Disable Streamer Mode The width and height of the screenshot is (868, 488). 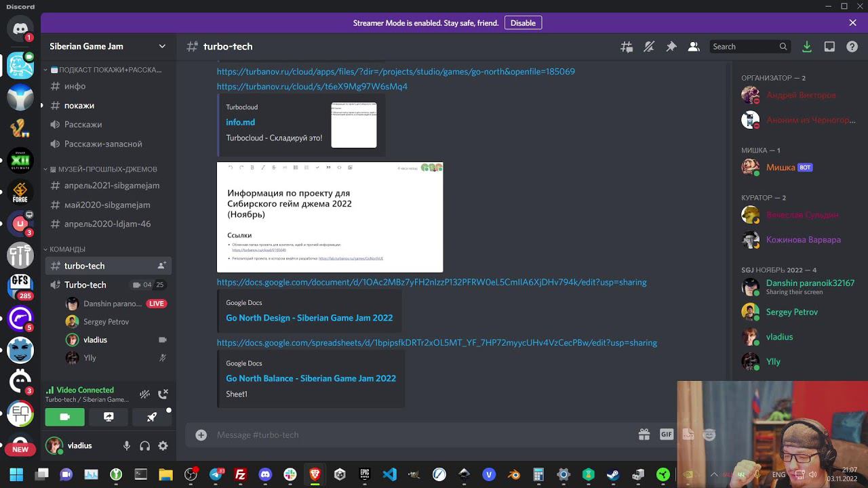point(523,23)
